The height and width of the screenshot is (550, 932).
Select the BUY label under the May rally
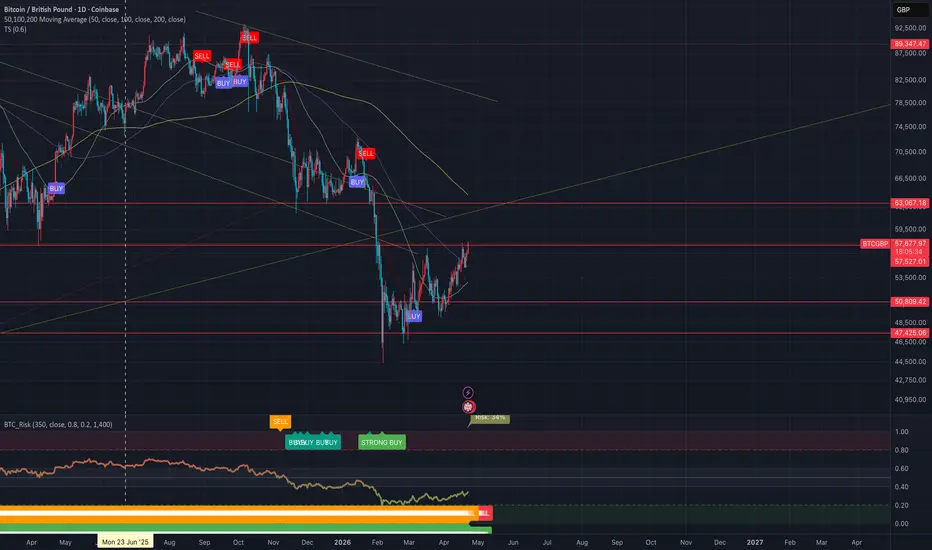[56, 188]
